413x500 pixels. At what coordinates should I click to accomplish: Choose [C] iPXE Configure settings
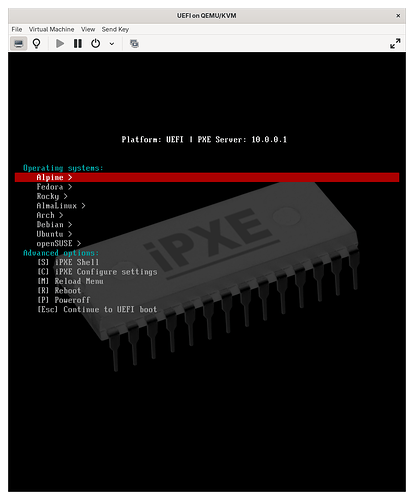(97, 272)
